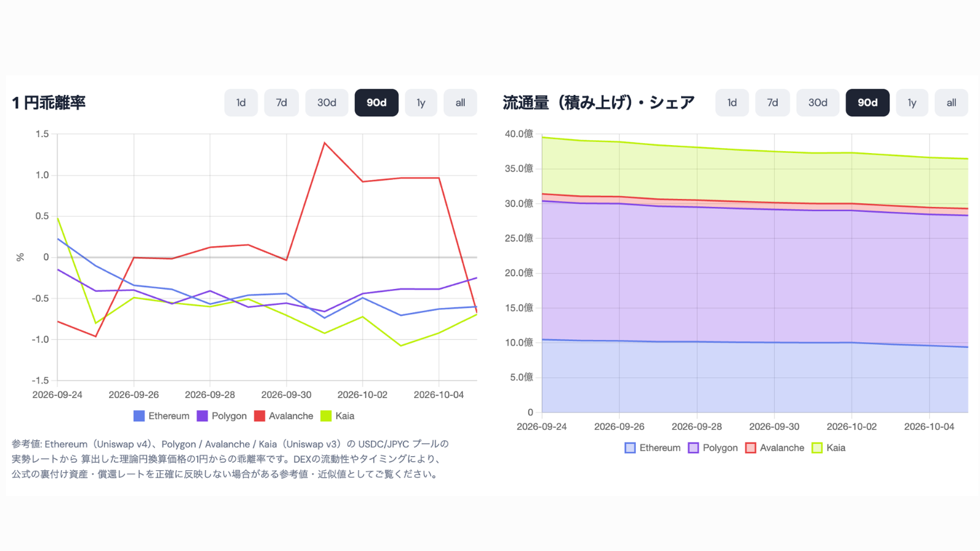Image resolution: width=980 pixels, height=551 pixels.
Task: Click Ethereum swatch in circulation chart legend
Action: tap(630, 448)
